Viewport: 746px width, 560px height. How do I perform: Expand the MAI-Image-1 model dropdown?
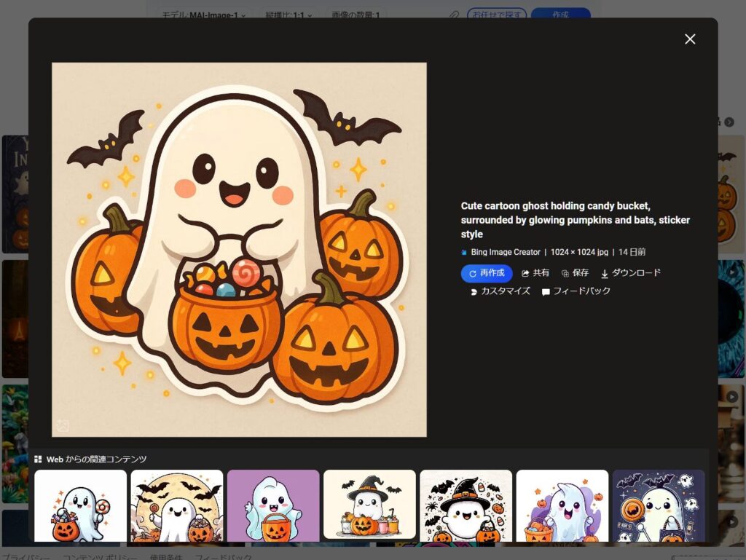(x=203, y=15)
